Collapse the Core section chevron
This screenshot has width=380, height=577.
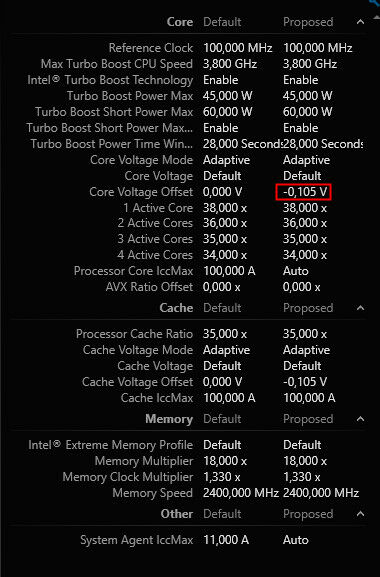pos(361,22)
